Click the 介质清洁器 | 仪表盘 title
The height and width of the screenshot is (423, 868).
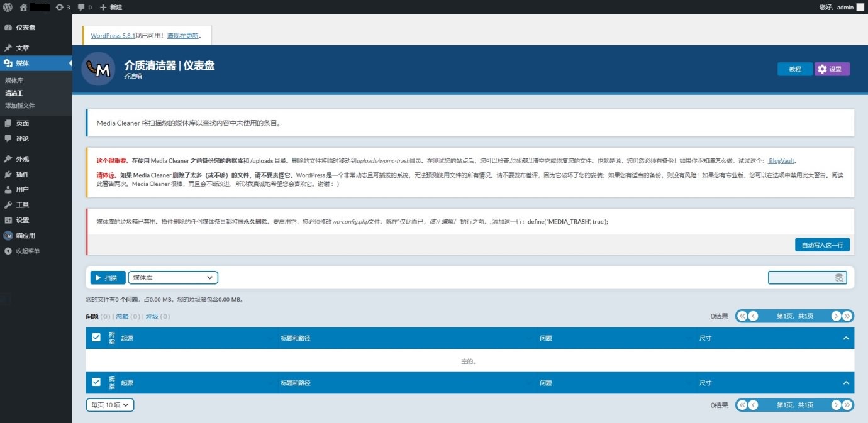point(170,65)
